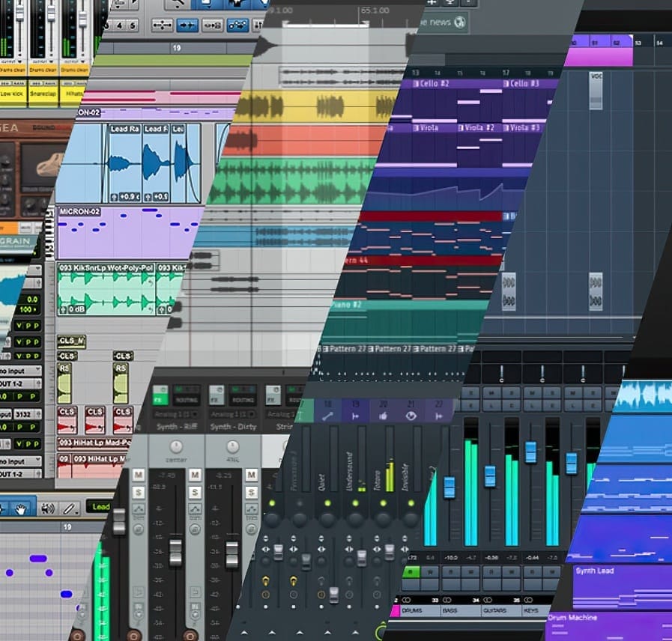The width and height of the screenshot is (672, 641).
Task: Mute the Synth - Dirty mixer channel
Action: pos(251,475)
